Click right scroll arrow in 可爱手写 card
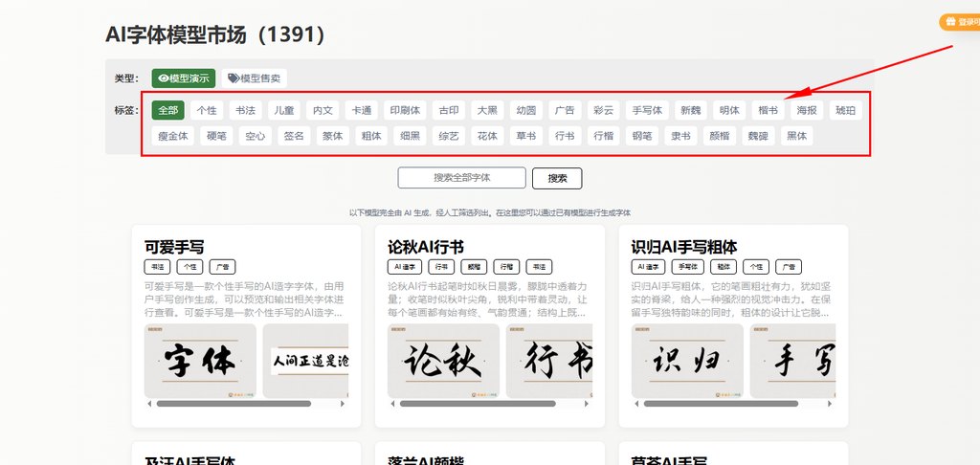 click(343, 404)
